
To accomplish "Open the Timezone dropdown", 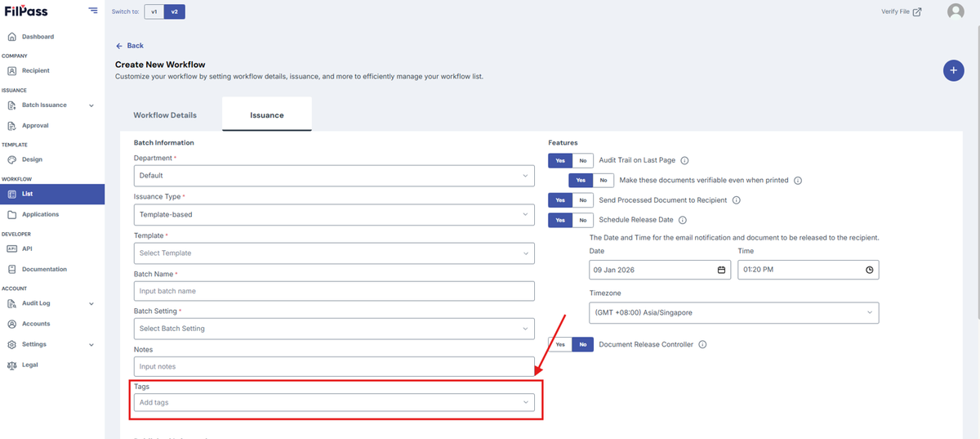I will (734, 312).
